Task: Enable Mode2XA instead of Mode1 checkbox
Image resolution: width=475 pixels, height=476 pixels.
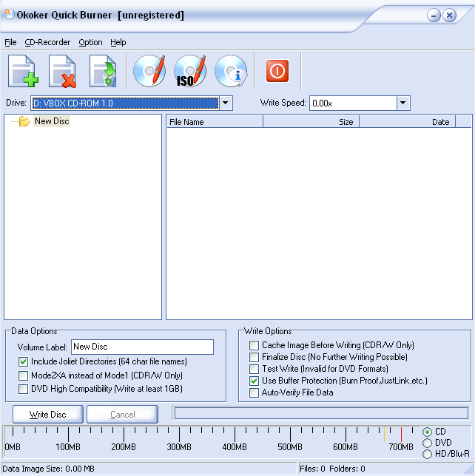Action: 23,375
